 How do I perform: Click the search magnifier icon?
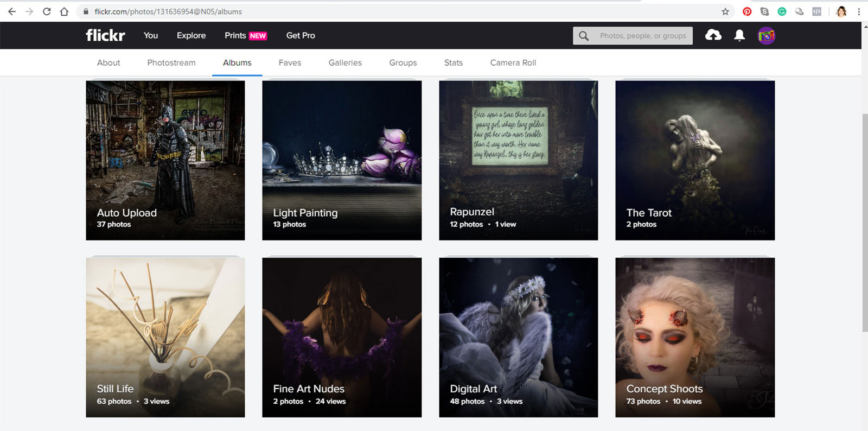click(x=584, y=36)
